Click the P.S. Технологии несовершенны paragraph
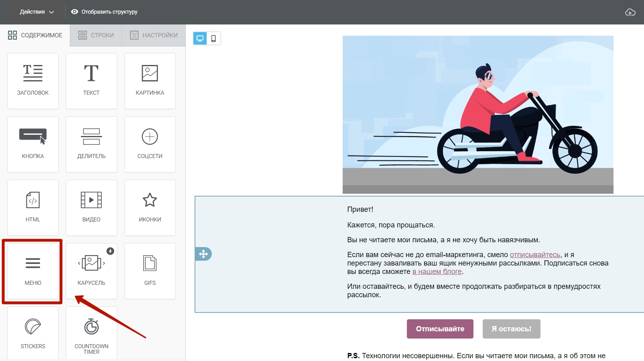This screenshot has height=361, width=644. pyautogui.click(x=476, y=356)
